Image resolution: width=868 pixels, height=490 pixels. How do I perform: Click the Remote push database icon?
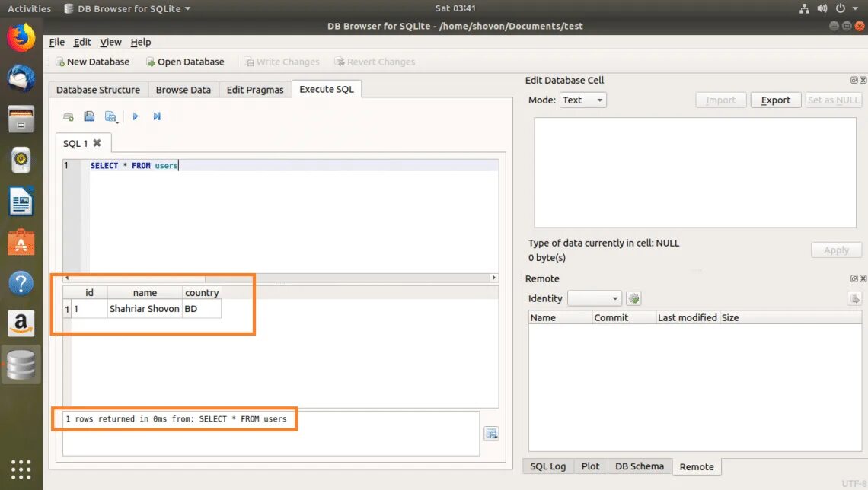point(854,299)
